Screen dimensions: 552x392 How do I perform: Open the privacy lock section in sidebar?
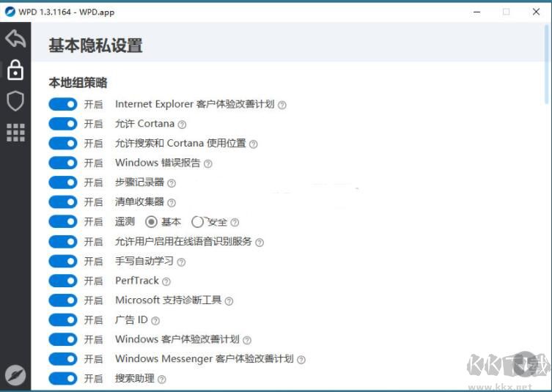point(15,70)
